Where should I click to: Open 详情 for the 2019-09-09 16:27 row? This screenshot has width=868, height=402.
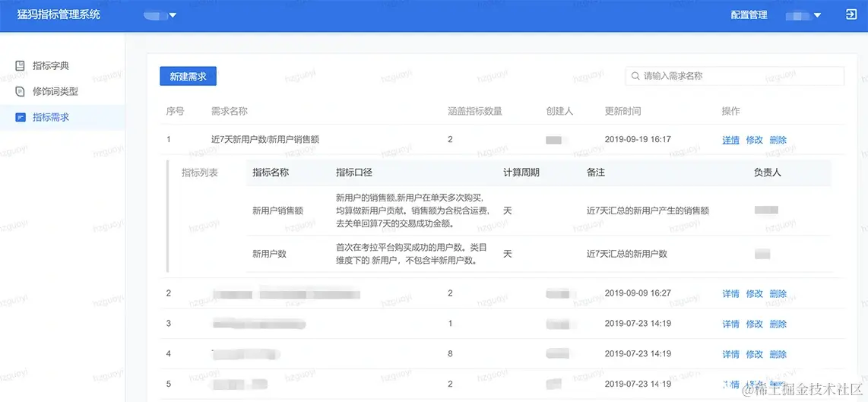click(x=730, y=293)
